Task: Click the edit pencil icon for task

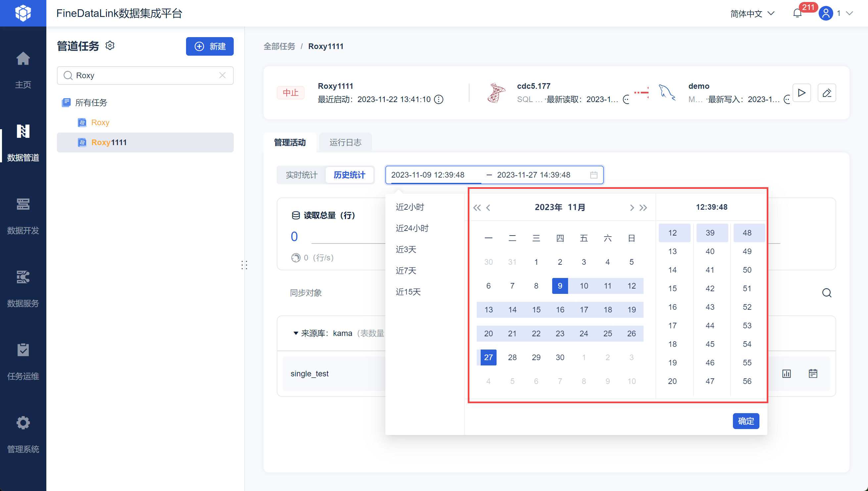Action: click(827, 92)
